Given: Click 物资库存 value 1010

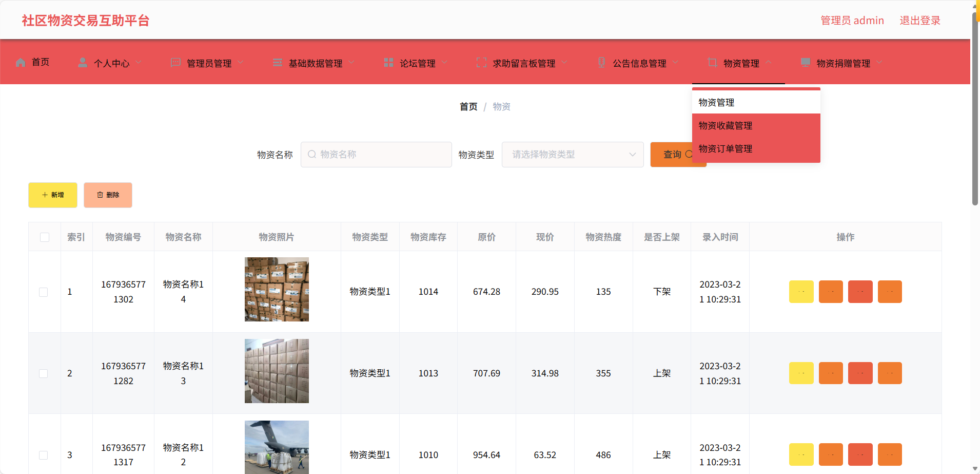Looking at the screenshot, I should click(x=428, y=455).
